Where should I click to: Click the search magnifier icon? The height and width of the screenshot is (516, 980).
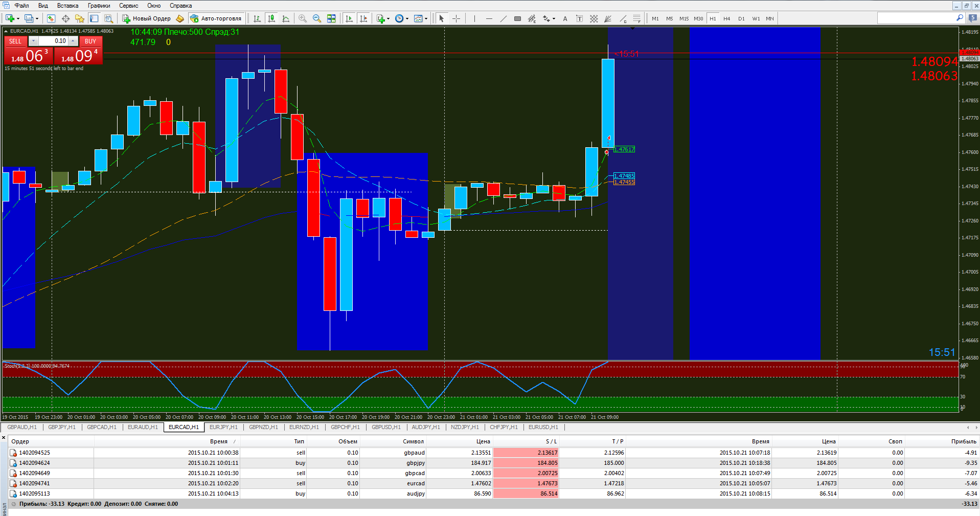coord(960,18)
